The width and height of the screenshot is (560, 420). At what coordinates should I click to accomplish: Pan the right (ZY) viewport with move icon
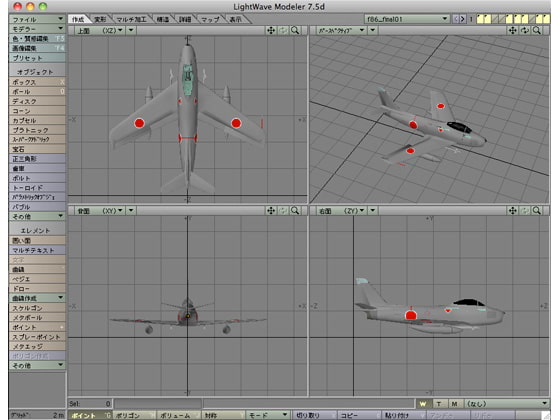click(512, 211)
